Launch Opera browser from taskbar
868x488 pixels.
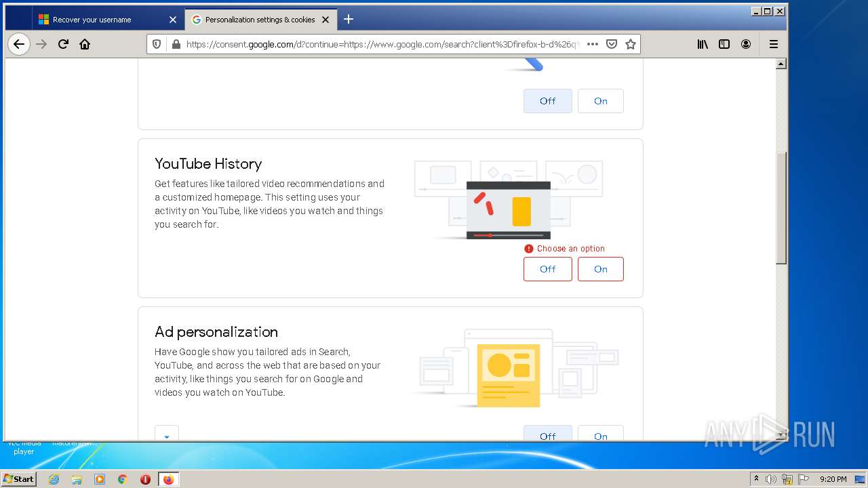coord(145,479)
